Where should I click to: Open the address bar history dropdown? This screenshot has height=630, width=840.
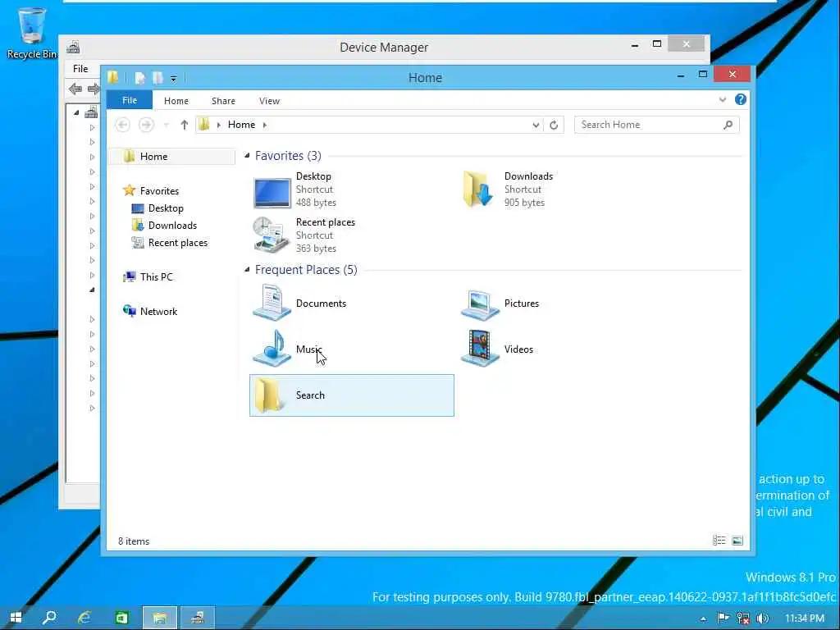(536, 125)
